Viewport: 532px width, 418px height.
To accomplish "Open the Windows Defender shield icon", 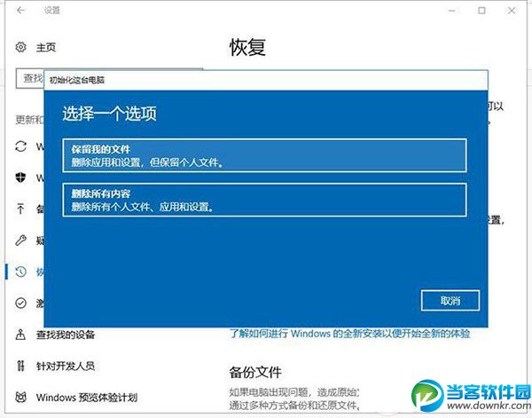I will click(x=20, y=177).
